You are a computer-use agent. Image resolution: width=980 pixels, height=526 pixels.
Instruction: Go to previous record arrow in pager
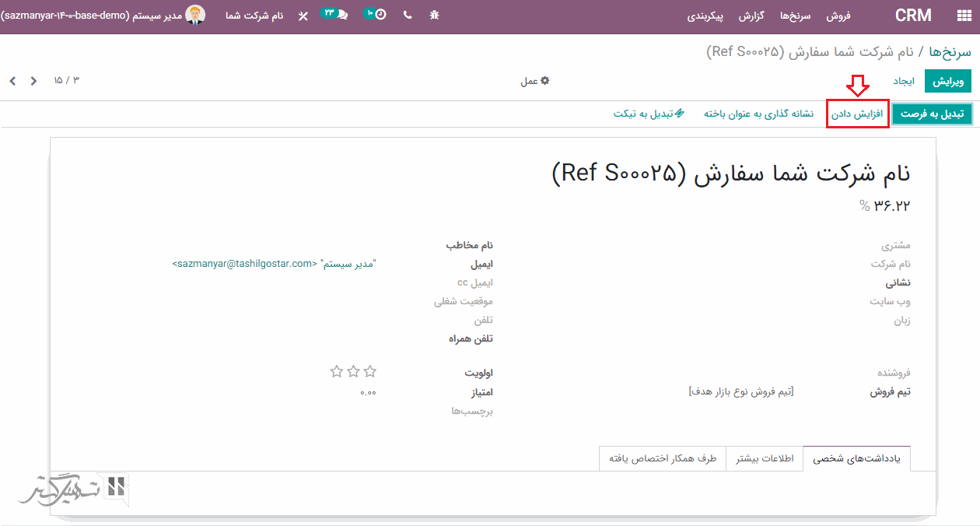(33, 80)
